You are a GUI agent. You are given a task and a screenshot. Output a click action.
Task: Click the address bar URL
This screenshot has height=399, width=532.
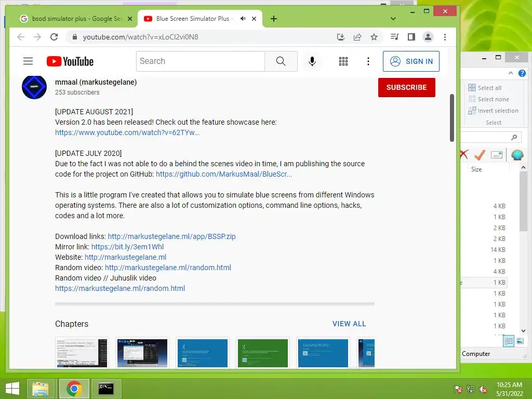click(140, 37)
